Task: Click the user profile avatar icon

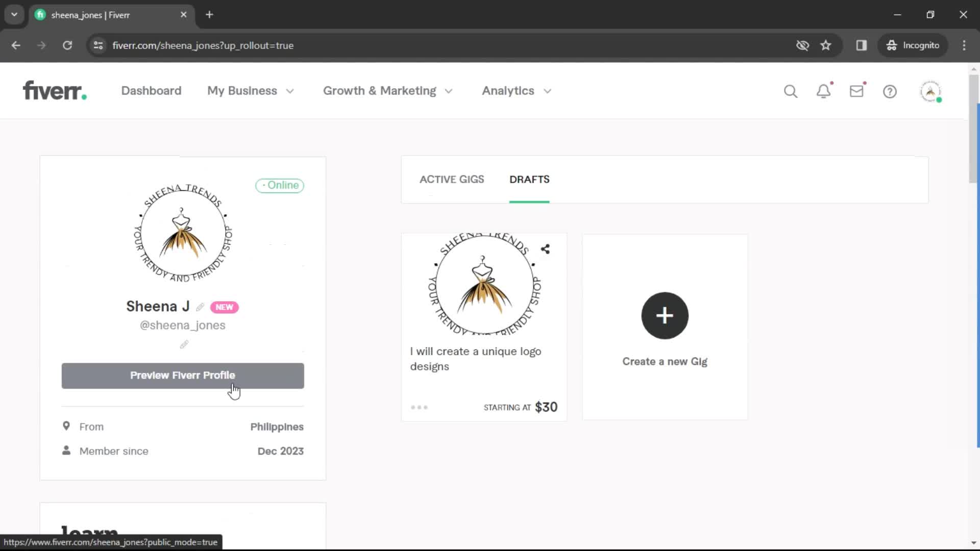Action: click(932, 91)
